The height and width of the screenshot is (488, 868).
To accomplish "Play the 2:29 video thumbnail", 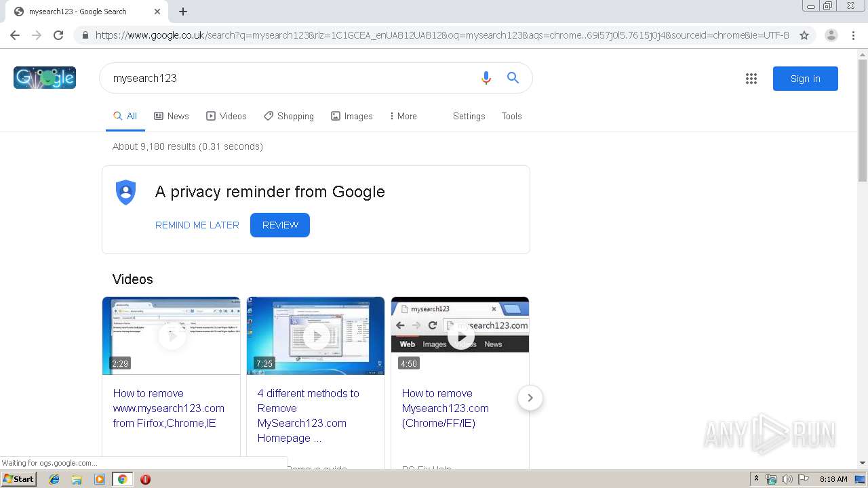I will point(172,335).
